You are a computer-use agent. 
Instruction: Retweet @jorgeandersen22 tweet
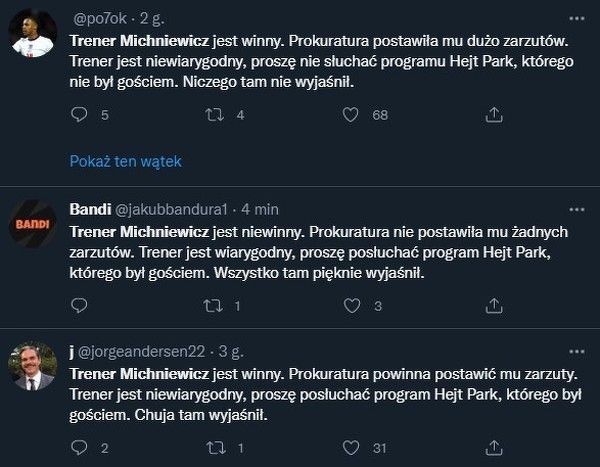coord(213,447)
